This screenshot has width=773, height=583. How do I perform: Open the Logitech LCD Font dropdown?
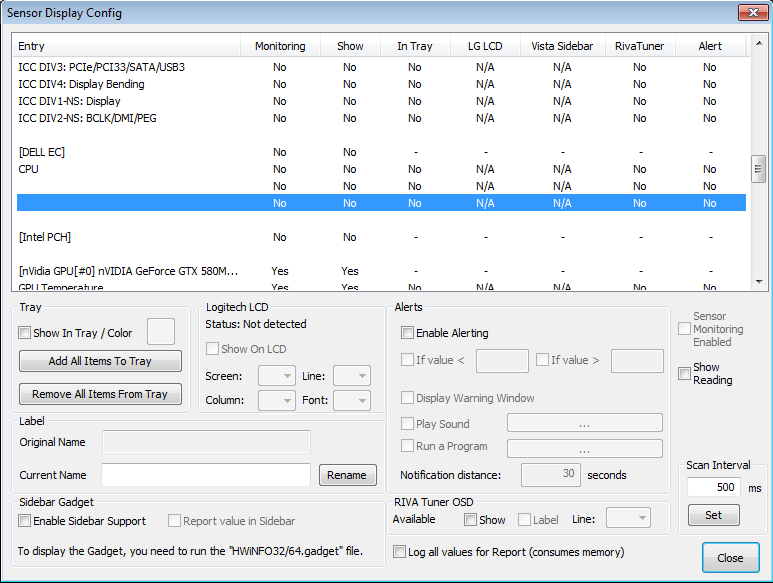351,400
